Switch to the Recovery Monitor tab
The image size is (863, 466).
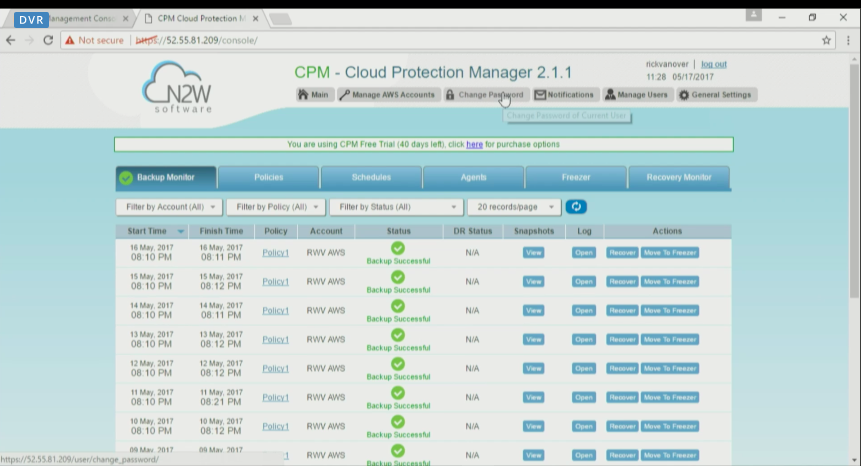(678, 178)
